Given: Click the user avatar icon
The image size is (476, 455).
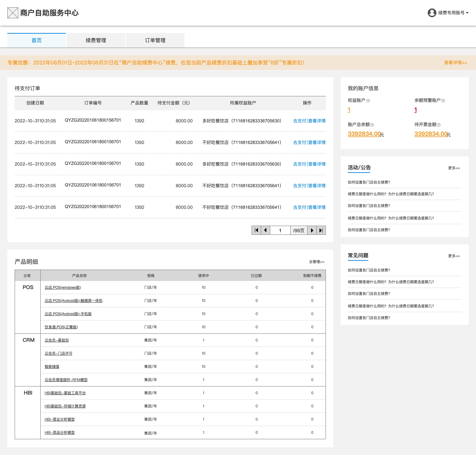Looking at the screenshot, I should 432,13.
